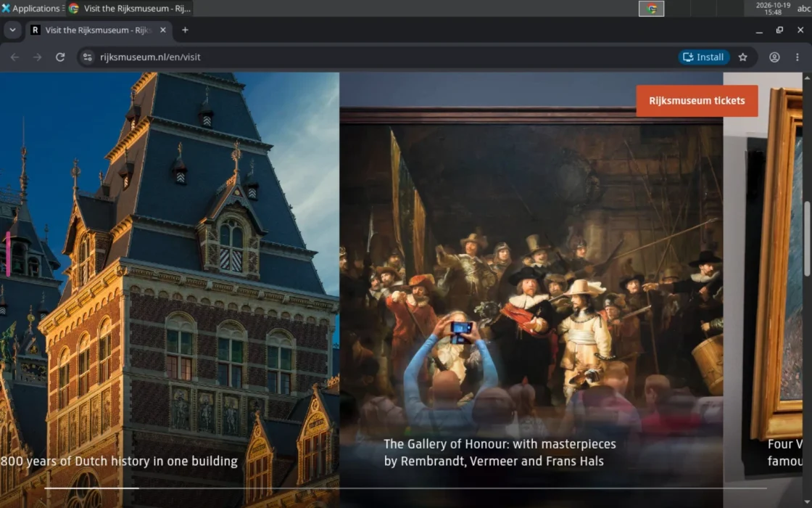Click the carousel progress bar
This screenshot has width=812, height=508.
tap(405, 488)
